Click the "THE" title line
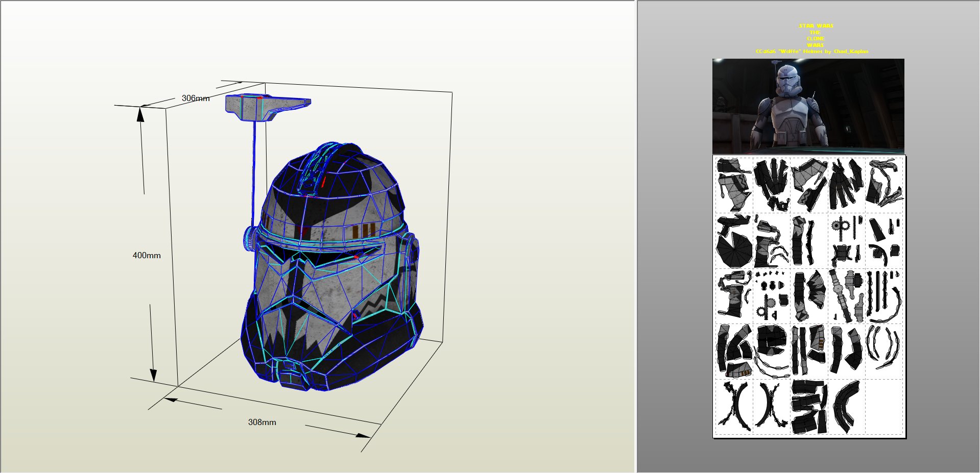 (x=815, y=32)
